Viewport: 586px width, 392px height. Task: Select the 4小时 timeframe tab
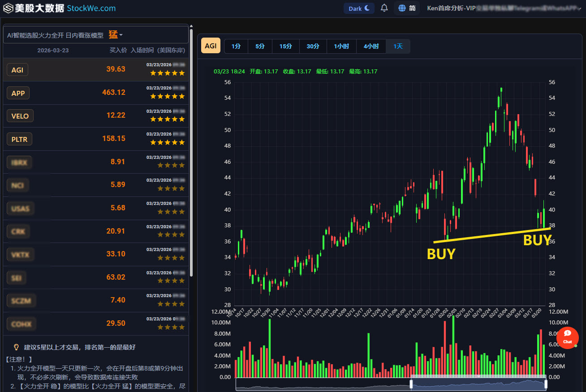click(x=371, y=46)
